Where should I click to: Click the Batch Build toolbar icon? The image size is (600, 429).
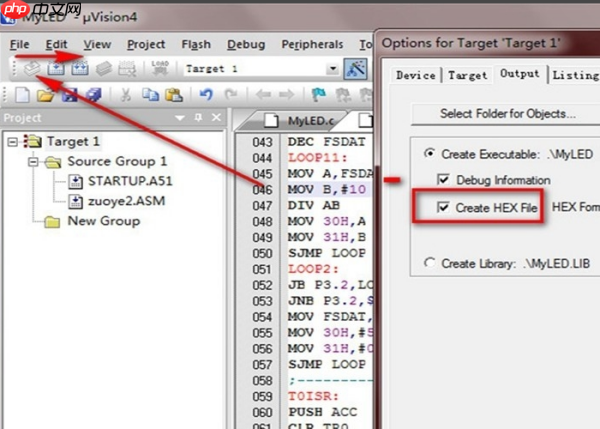tap(103, 69)
